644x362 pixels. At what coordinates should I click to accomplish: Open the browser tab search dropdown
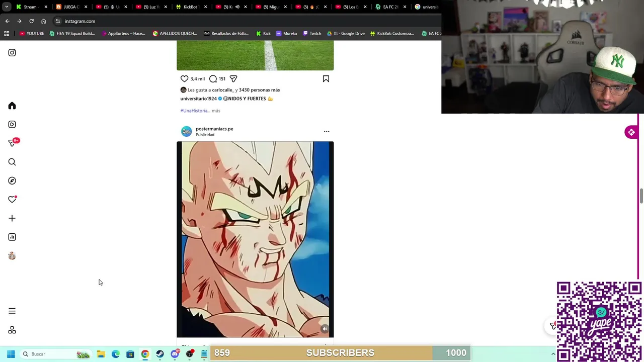coord(7,7)
